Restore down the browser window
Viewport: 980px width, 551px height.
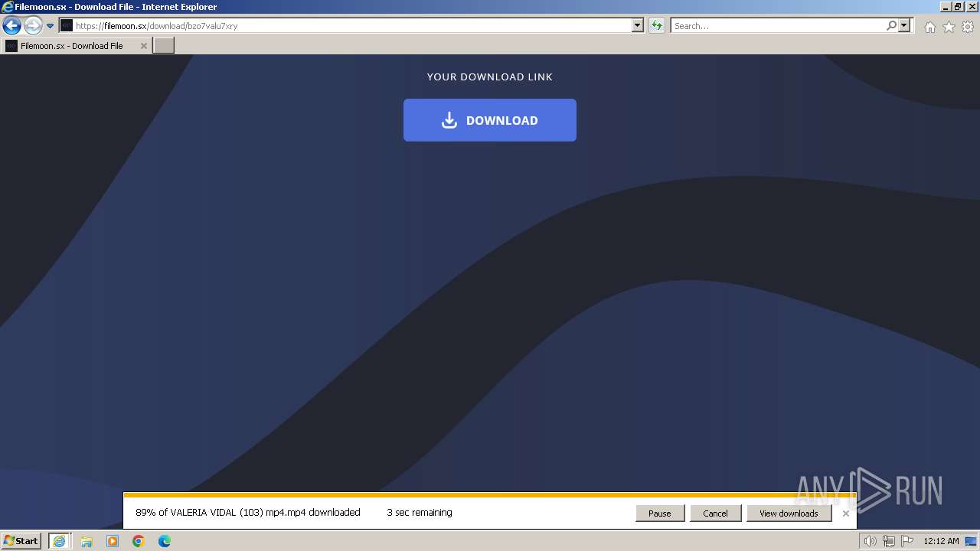pyautogui.click(x=958, y=7)
